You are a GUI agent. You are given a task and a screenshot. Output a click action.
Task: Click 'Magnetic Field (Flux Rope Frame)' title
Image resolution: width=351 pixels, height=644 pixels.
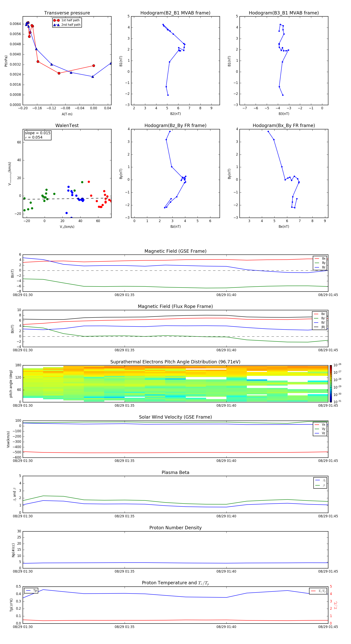(175, 306)
